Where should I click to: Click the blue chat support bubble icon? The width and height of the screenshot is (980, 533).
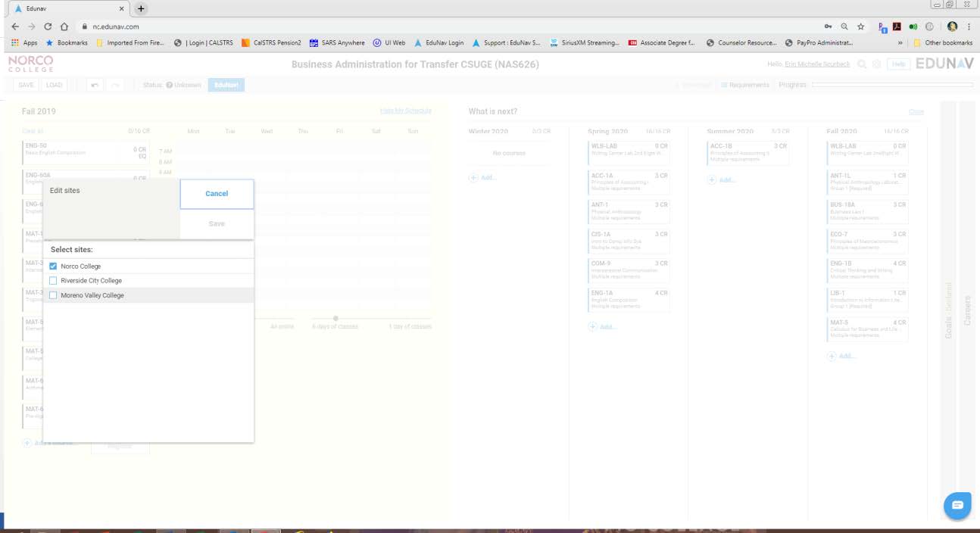(957, 505)
